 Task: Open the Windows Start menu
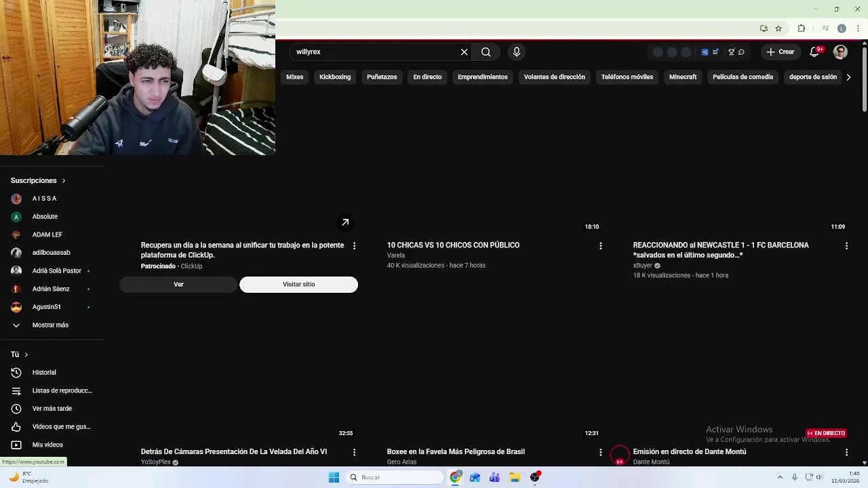pos(334,477)
